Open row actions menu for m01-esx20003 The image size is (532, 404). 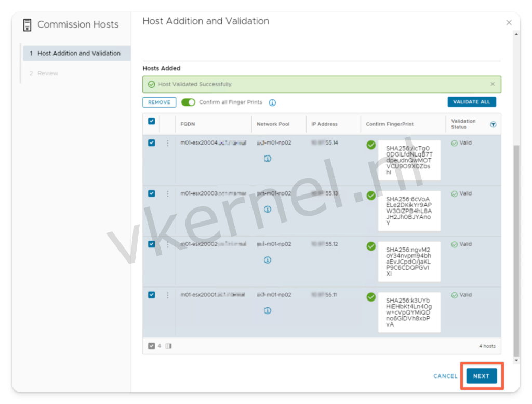(x=167, y=193)
